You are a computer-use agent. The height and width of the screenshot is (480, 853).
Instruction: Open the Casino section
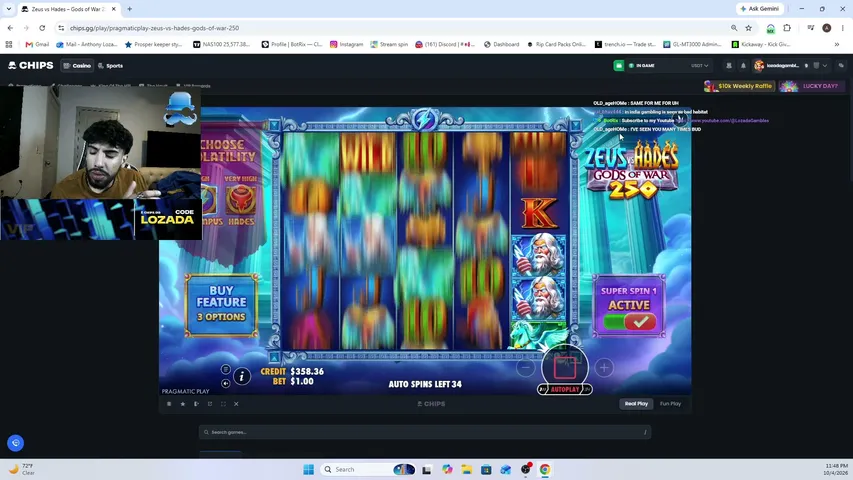click(x=77, y=66)
